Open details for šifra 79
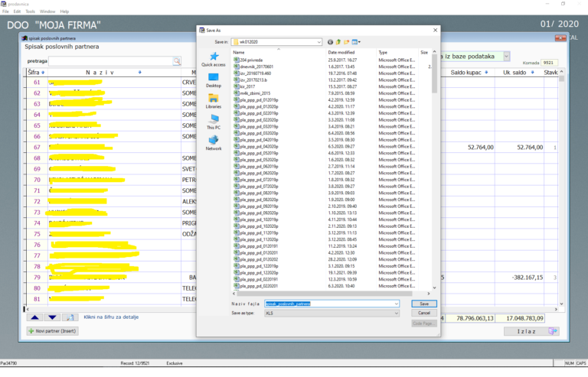 37,278
